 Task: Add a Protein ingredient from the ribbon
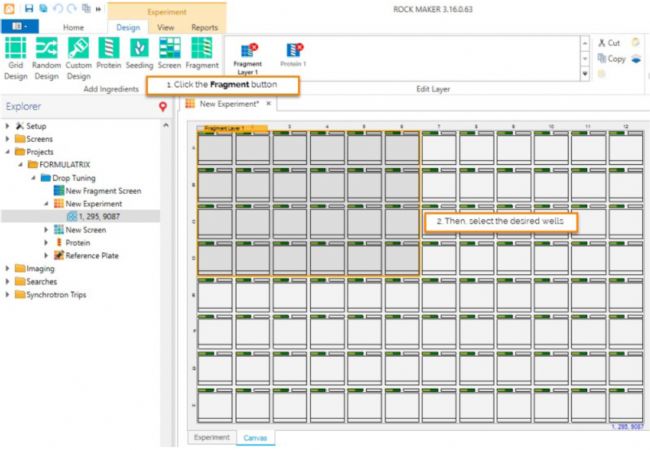pos(109,54)
